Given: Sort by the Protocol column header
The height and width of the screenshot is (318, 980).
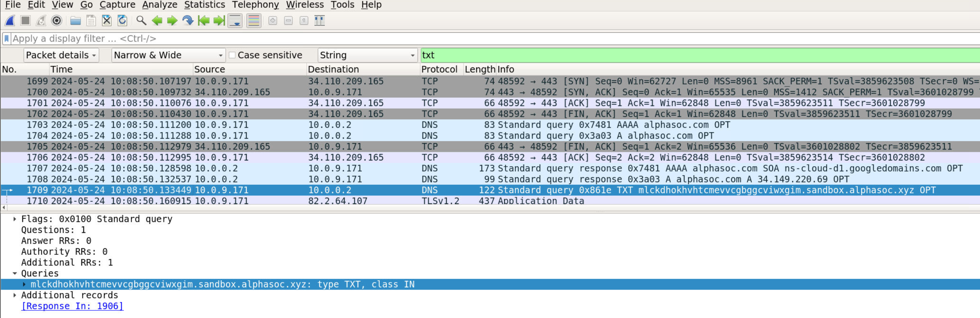Looking at the screenshot, I should click(x=442, y=69).
